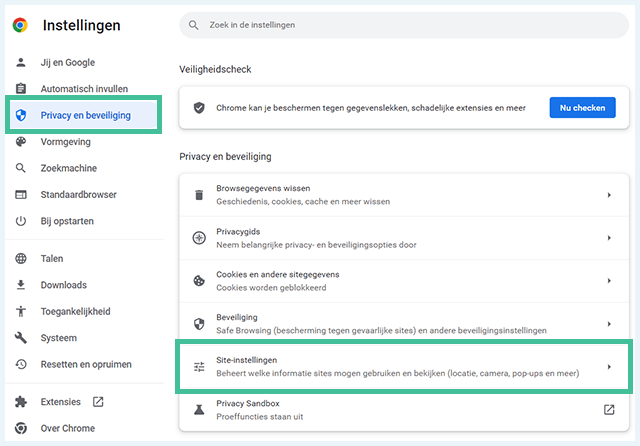The image size is (640, 446).
Task: Expand the Site-instellingen row arrow
Action: [x=609, y=367]
